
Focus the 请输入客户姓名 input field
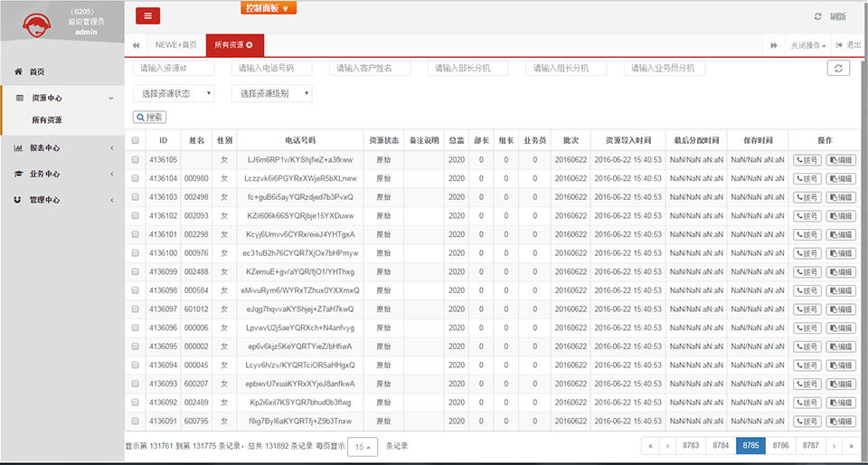(370, 68)
